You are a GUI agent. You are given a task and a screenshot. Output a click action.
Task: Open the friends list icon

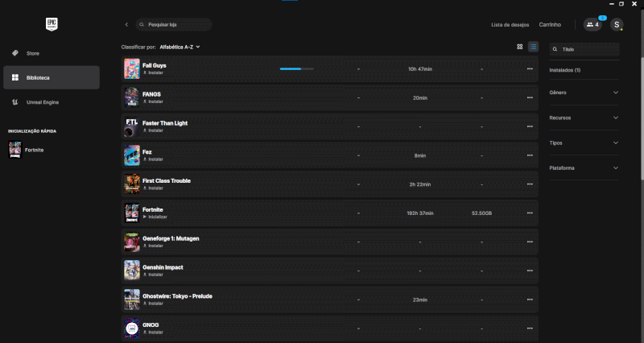point(593,25)
